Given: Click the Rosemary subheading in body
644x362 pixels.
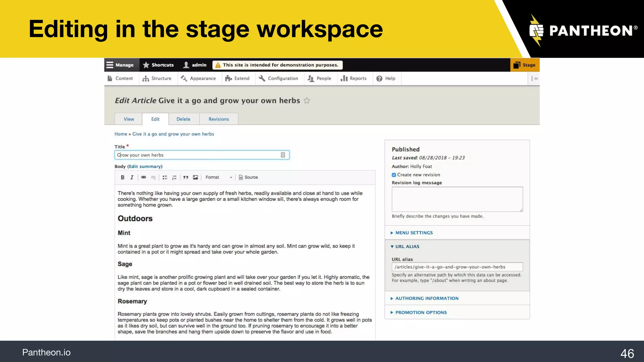Looking at the screenshot, I should coord(132,301).
